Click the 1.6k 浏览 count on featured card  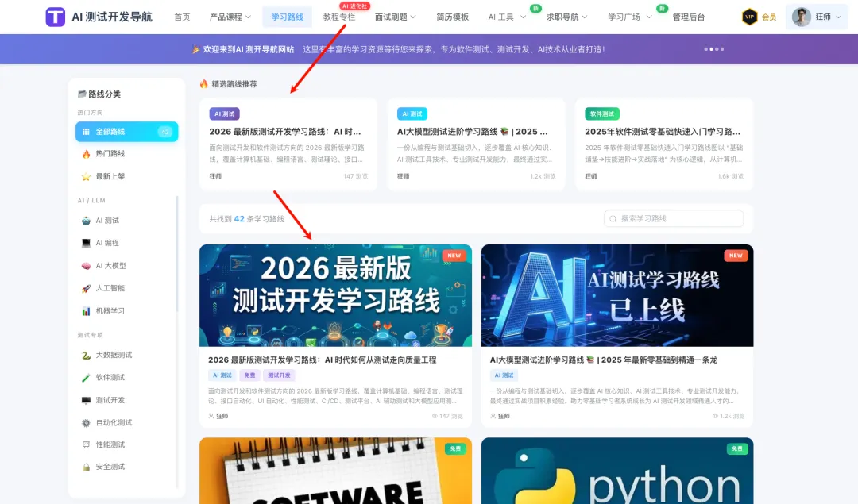pyautogui.click(x=731, y=176)
